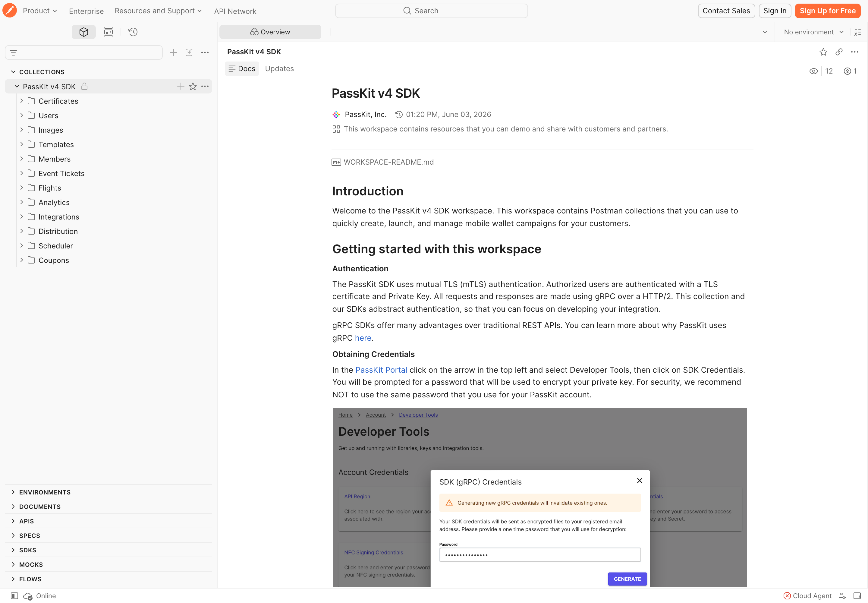The height and width of the screenshot is (603, 868).
Task: Switch to the Docs tab
Action: (242, 69)
